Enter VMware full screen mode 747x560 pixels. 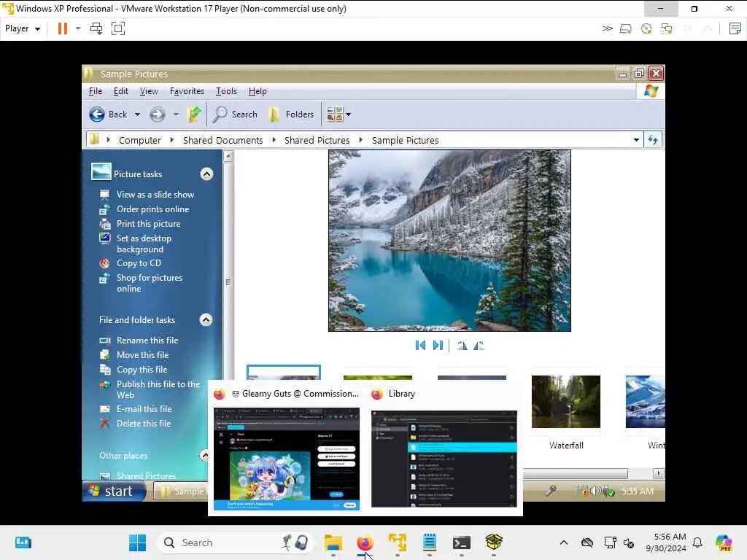point(117,28)
